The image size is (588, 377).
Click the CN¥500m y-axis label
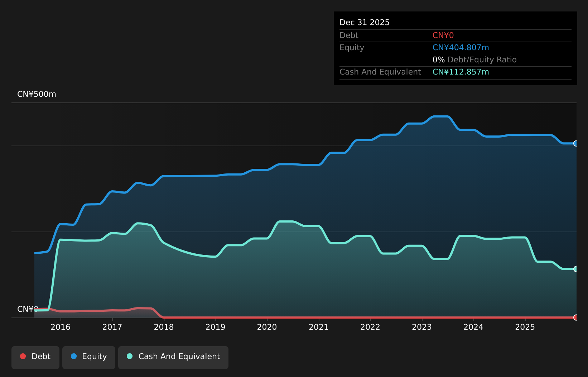[37, 94]
